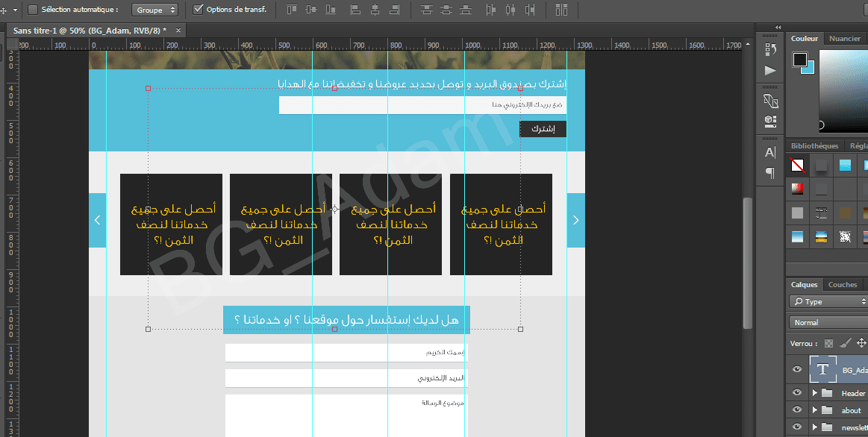Close the Sans titre-1 document tab

[178, 31]
